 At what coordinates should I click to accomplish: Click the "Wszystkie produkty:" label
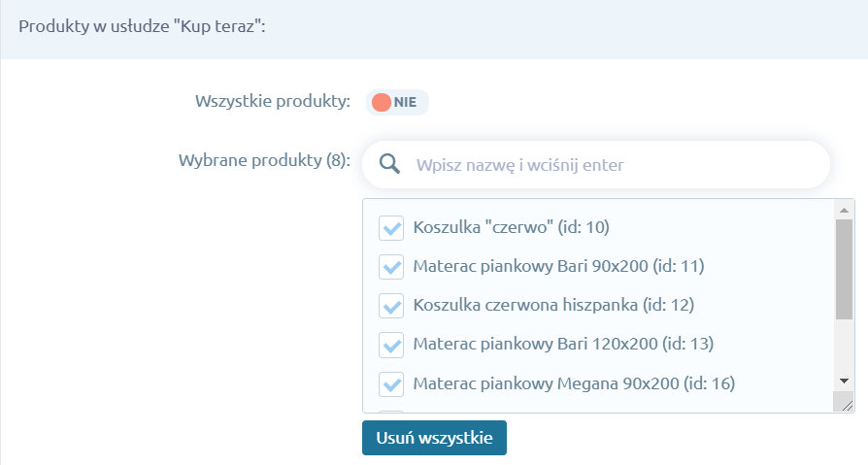click(272, 102)
